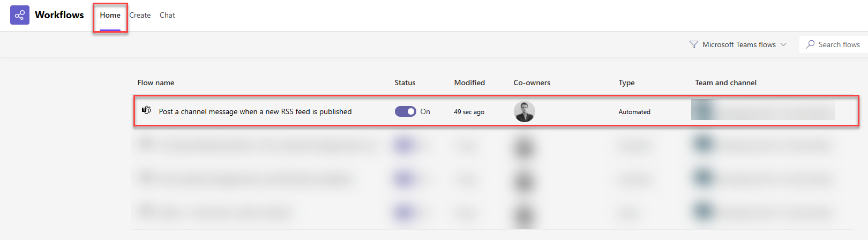Open the Create tab
The width and height of the screenshot is (868, 240).
coord(140,16)
